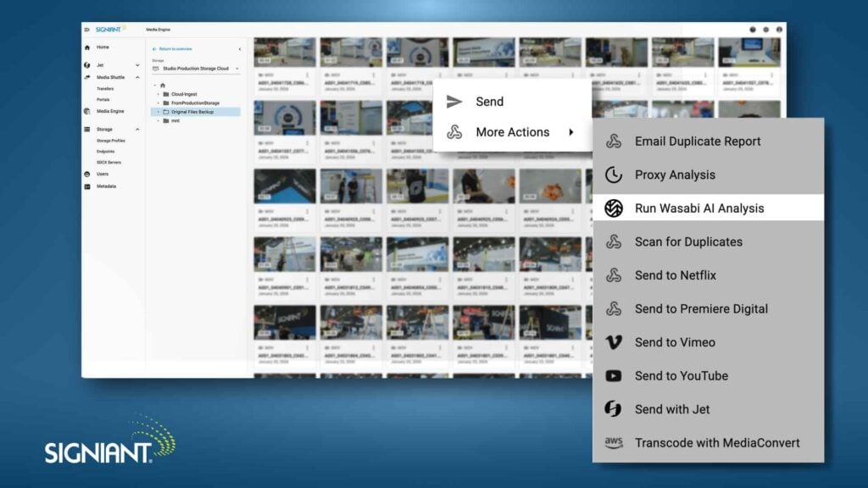The image size is (868, 488).
Task: Choose Proxy Analysis from the submenu
Action: point(708,175)
